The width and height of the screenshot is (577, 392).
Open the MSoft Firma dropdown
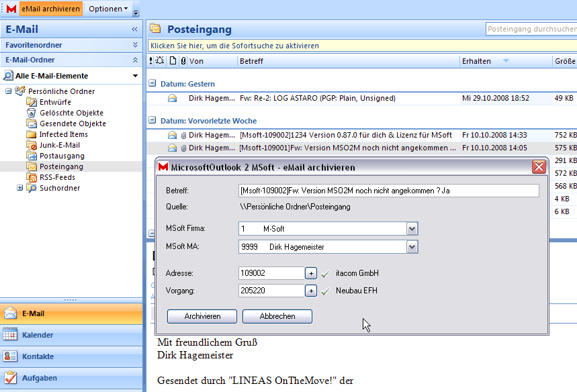point(412,229)
